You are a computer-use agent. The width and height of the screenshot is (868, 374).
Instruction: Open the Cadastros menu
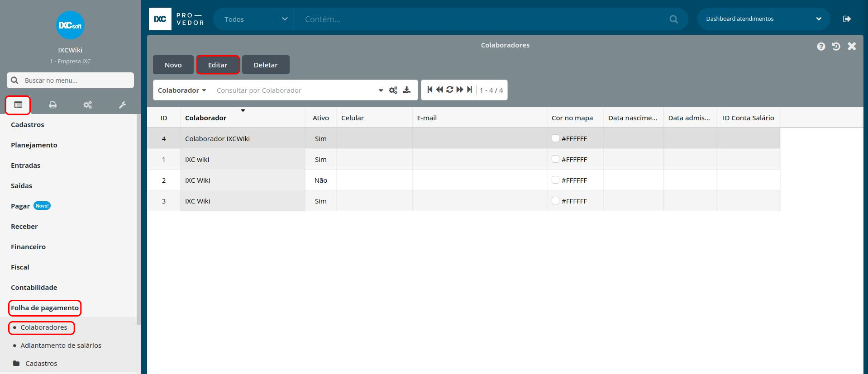tap(28, 125)
